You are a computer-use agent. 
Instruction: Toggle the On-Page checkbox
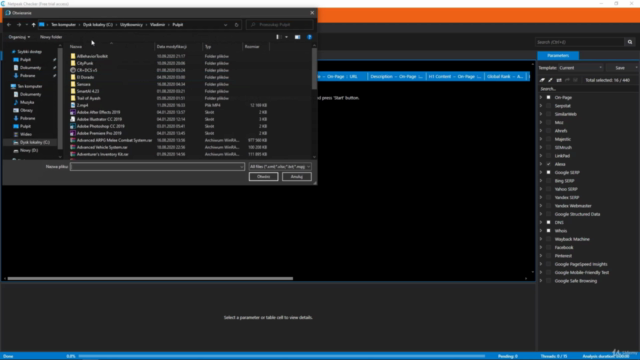(x=549, y=97)
